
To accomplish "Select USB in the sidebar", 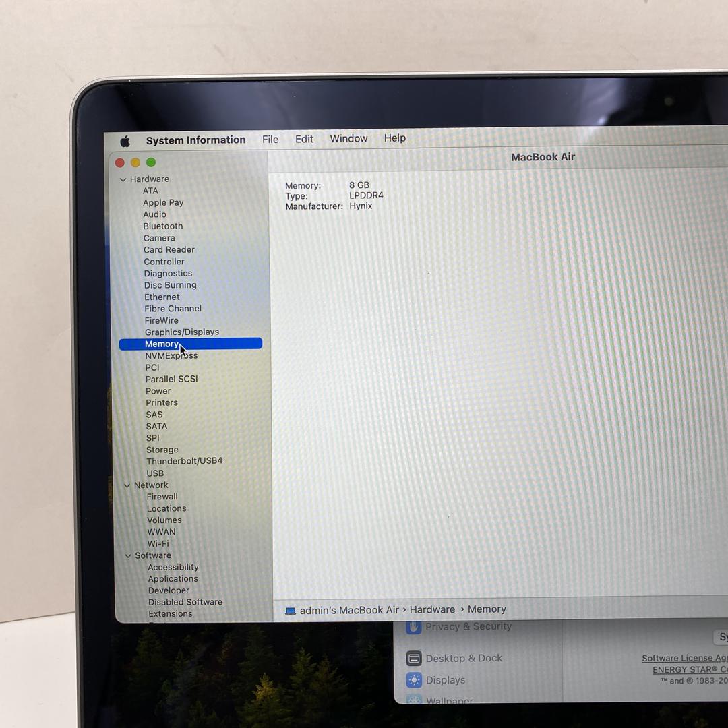I will tap(155, 474).
